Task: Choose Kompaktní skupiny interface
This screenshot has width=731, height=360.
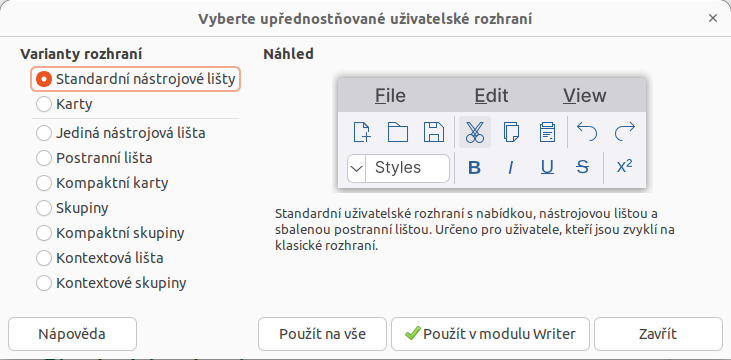Action: pos(110,233)
